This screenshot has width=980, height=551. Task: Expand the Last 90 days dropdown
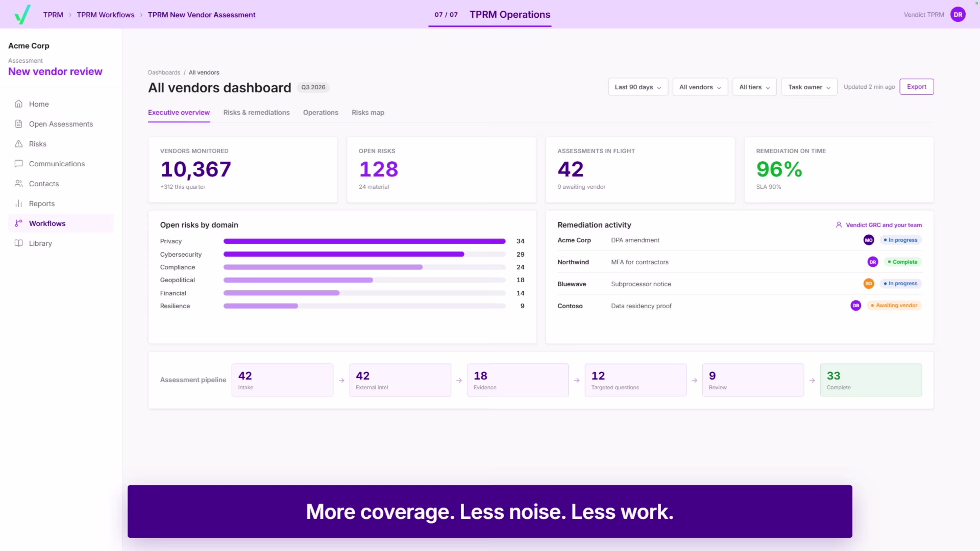[x=638, y=87]
